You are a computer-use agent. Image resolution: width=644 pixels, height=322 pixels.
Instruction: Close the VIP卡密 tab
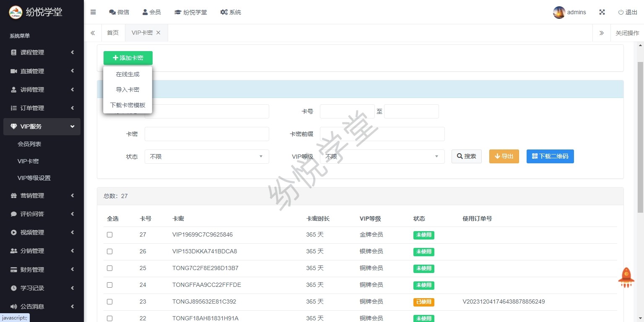click(158, 33)
